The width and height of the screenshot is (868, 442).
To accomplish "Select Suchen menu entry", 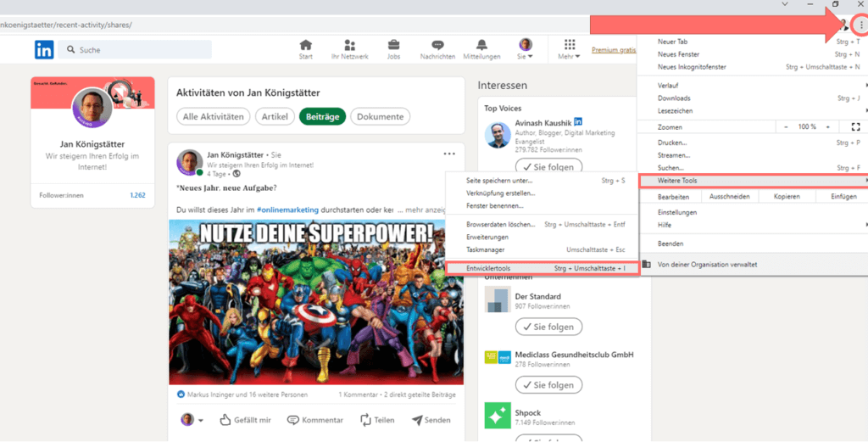I will (753, 168).
